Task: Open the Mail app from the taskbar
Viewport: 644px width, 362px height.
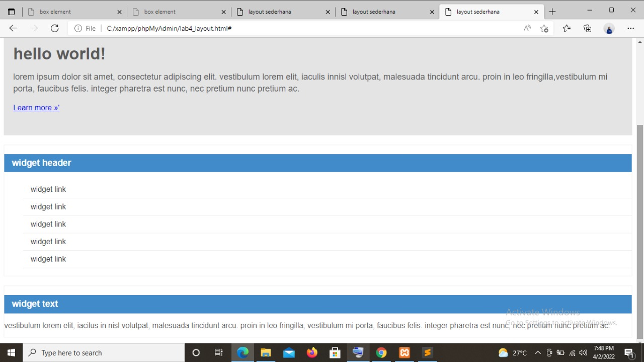Action: click(289, 352)
